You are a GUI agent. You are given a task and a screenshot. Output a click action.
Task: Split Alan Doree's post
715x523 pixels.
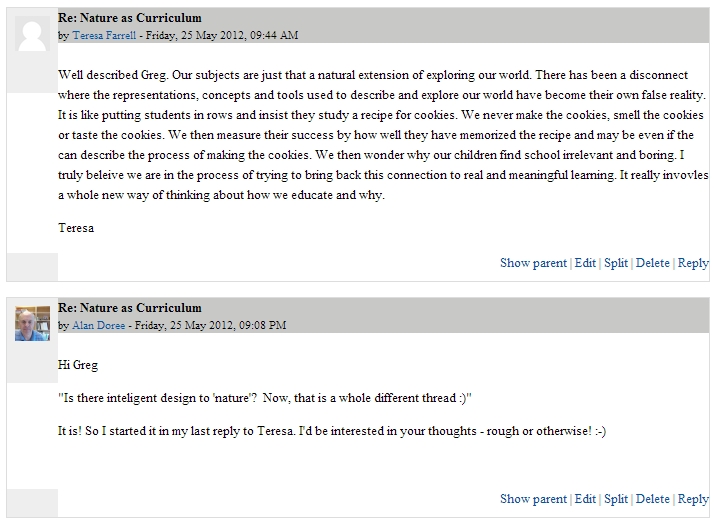[x=616, y=499]
